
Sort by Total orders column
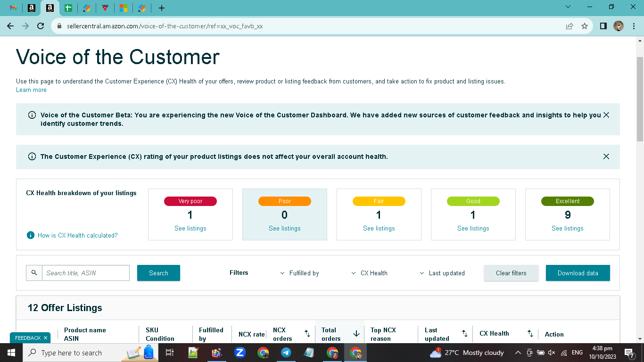pos(356,334)
